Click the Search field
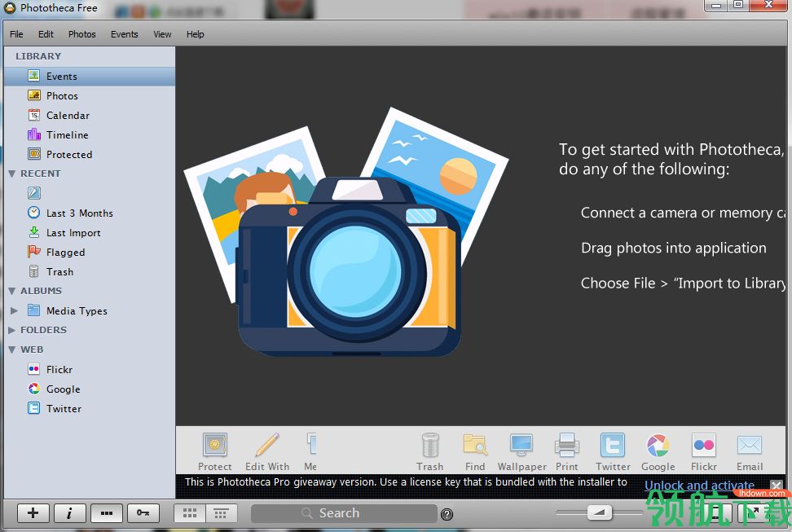 344,513
